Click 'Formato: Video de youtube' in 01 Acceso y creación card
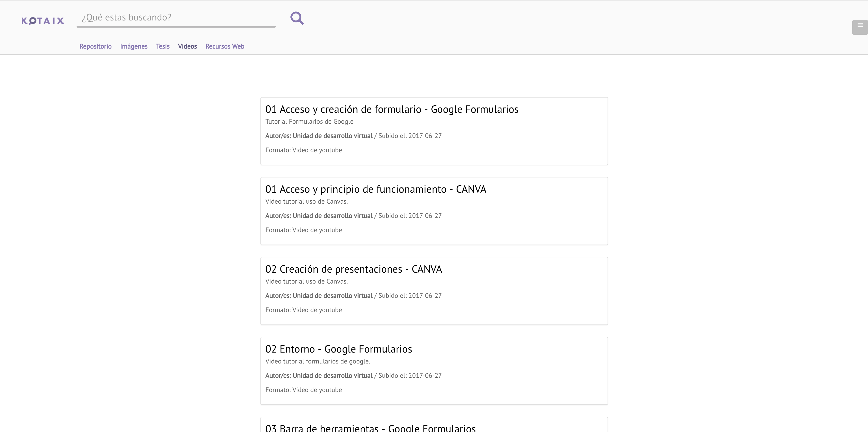Image resolution: width=868 pixels, height=432 pixels. click(x=303, y=150)
